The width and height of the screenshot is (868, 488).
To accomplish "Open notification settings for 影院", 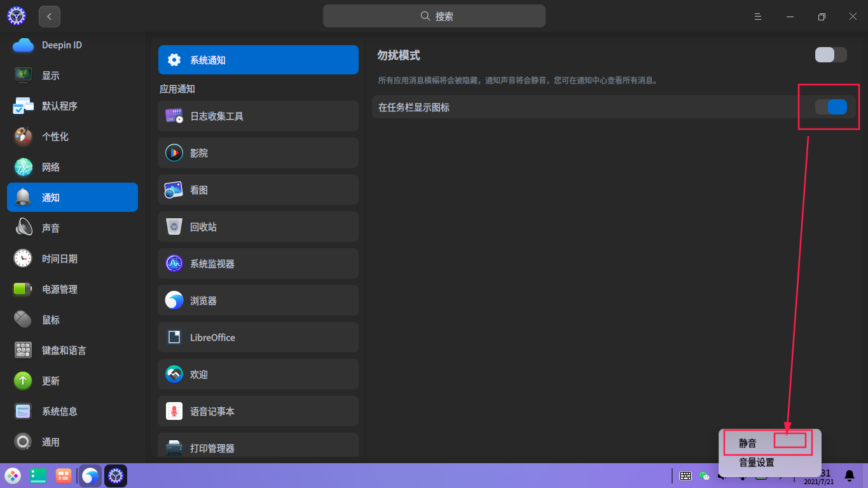I will (258, 153).
